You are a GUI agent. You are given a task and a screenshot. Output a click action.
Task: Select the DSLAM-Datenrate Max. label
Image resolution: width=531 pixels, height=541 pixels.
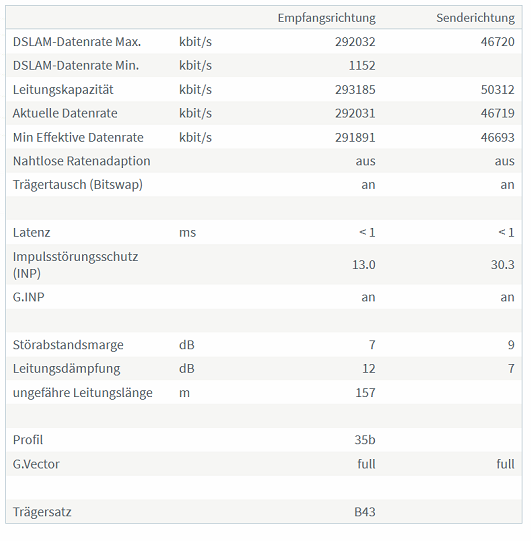pos(77,42)
